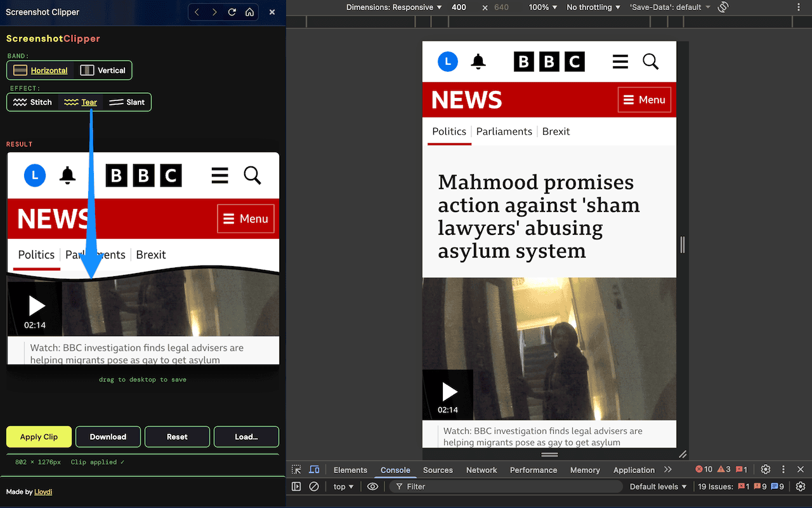Open the Parliaments navigation tab
Image resolution: width=812 pixels, height=508 pixels.
pos(504,131)
